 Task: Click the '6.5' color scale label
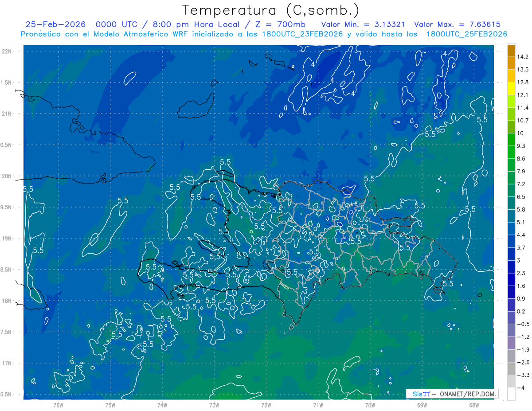point(522,197)
